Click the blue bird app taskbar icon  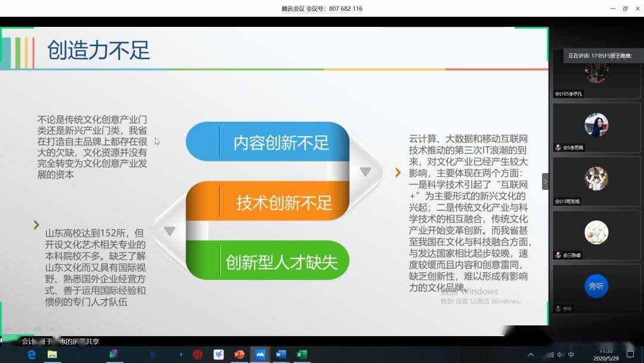(x=219, y=355)
